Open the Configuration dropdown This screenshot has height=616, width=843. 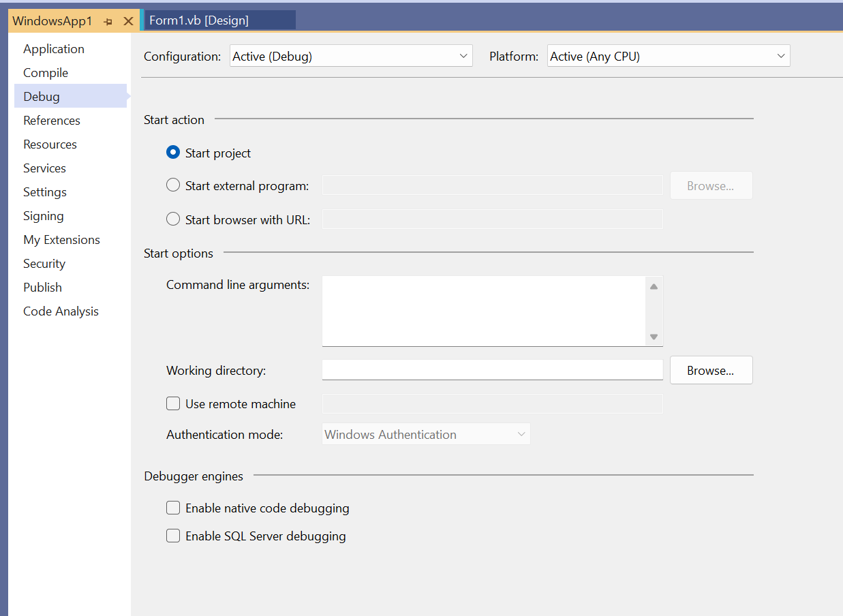coord(463,55)
